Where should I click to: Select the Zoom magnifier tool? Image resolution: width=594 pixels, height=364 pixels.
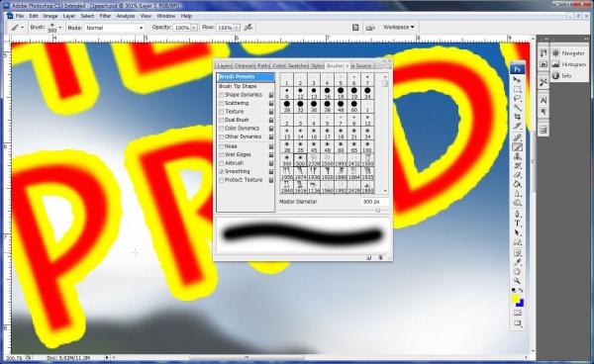click(x=518, y=281)
